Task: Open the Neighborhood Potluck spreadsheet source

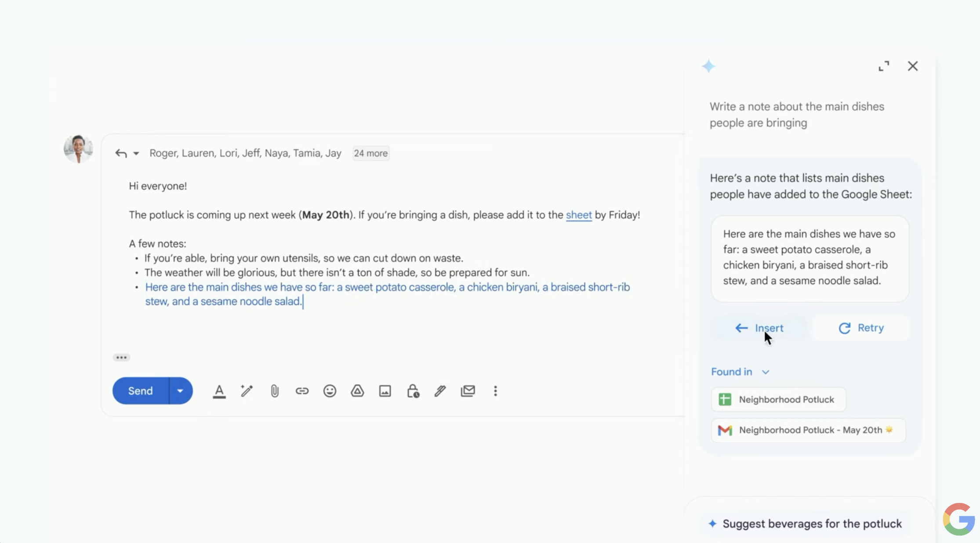Action: [x=778, y=399]
